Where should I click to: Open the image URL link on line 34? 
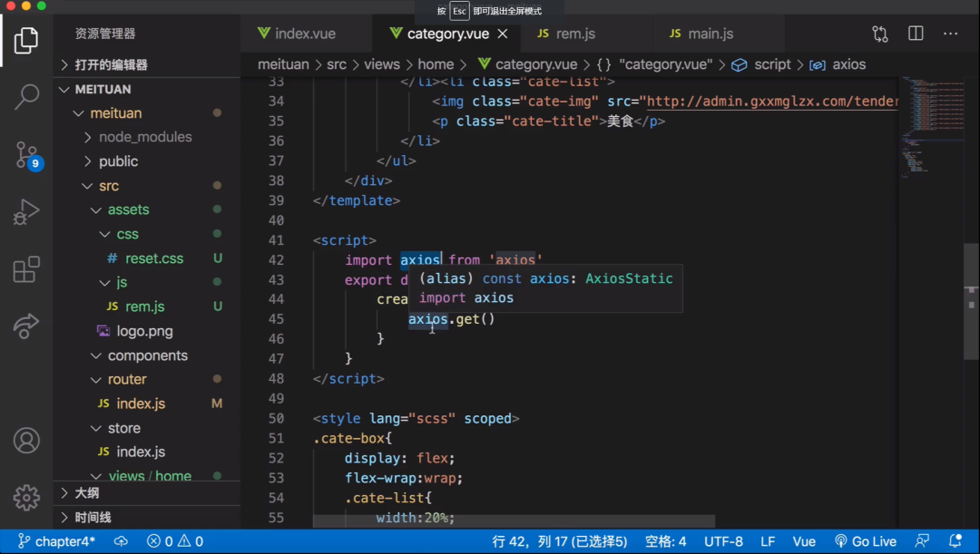click(x=772, y=102)
